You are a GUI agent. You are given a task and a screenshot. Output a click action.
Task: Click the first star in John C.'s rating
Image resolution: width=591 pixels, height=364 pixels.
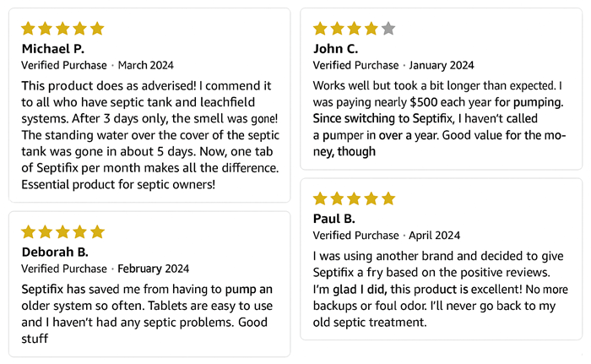point(321,29)
